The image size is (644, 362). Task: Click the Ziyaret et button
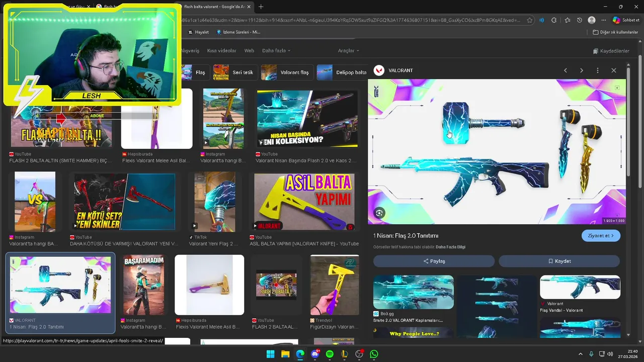pyautogui.click(x=601, y=235)
